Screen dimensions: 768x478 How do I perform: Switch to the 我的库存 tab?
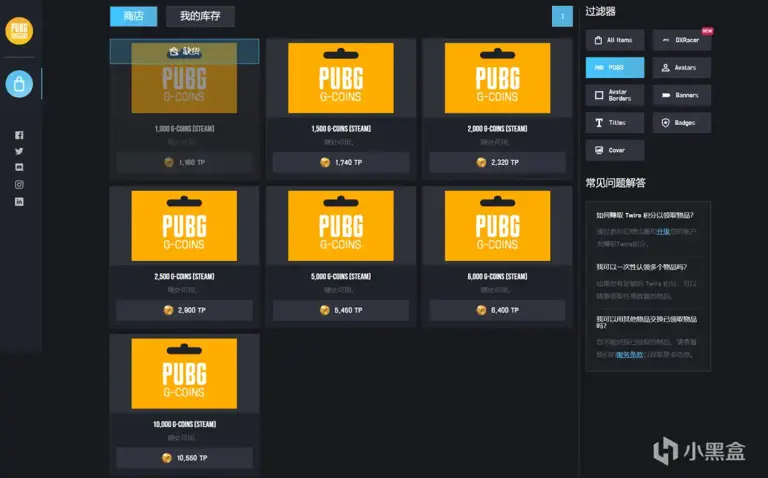pyautogui.click(x=200, y=16)
